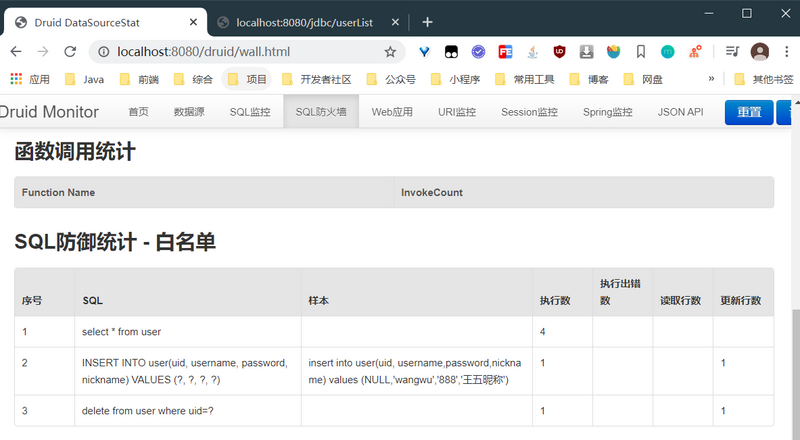Switch to the localhost:8080/jdbc/userList tab
This screenshot has width=800, height=440.
305,22
